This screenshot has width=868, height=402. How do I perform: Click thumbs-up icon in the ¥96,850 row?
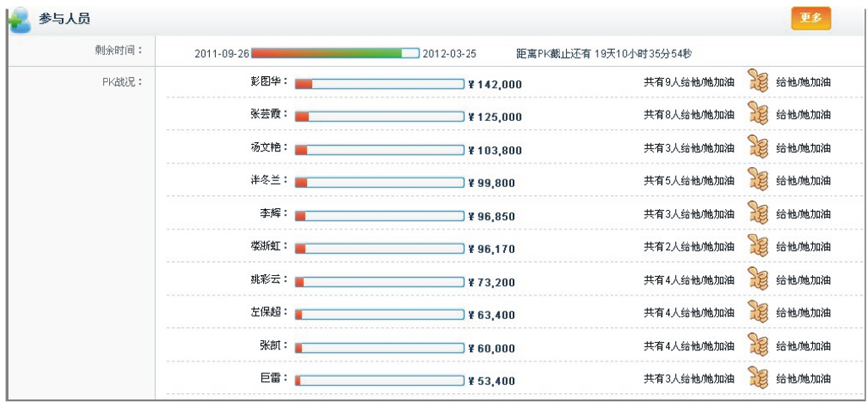[757, 213]
